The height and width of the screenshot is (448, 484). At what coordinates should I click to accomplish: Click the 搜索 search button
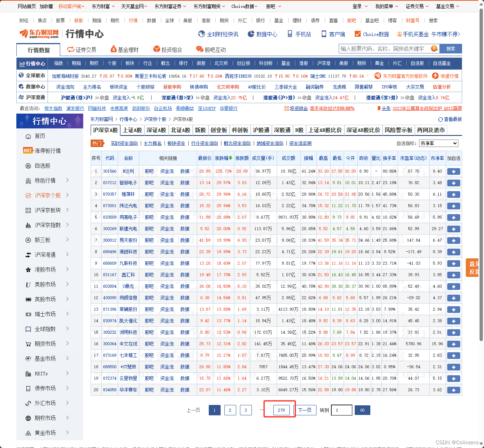tap(451, 49)
